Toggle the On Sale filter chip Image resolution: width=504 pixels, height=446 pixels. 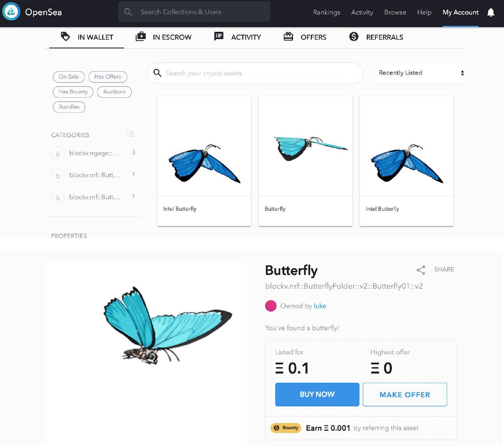(x=69, y=77)
